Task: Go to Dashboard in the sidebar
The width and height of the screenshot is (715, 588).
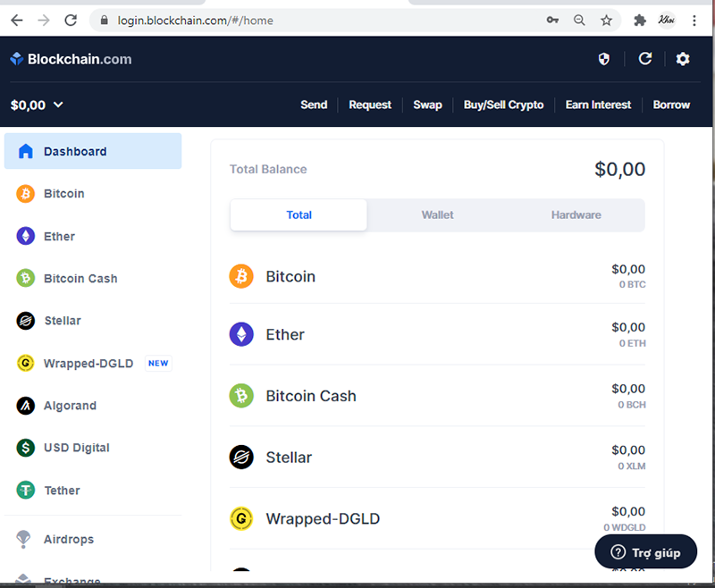Action: click(93, 151)
